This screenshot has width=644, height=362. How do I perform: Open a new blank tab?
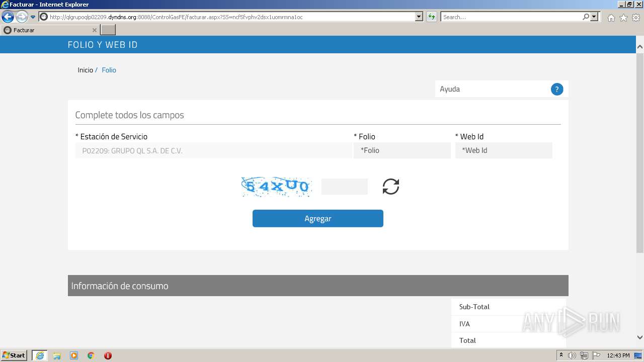point(108,30)
